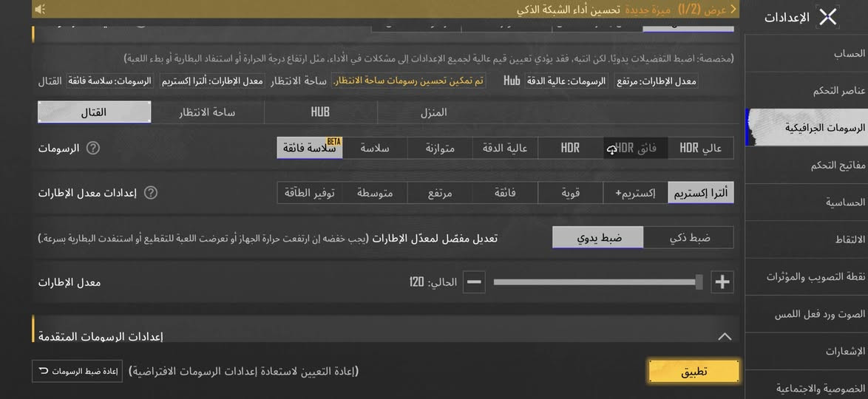
Task: Click the yellow notice "تم تمكين تحسين رسومات ساحة الانتظار"
Action: tap(409, 81)
